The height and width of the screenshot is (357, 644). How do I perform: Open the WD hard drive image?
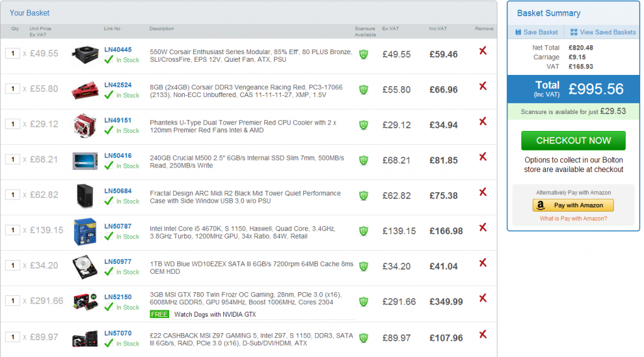(85, 266)
